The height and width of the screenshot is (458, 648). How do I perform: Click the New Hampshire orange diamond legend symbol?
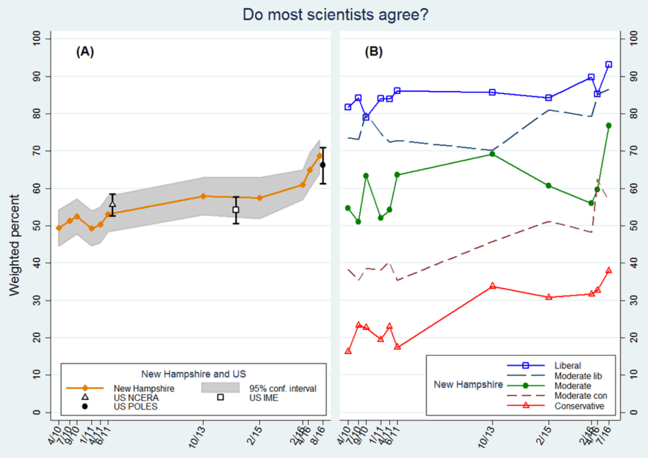(x=85, y=387)
